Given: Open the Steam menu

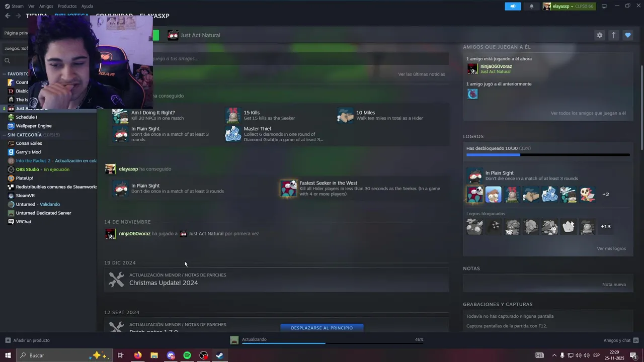Looking at the screenshot, I should [14, 6].
